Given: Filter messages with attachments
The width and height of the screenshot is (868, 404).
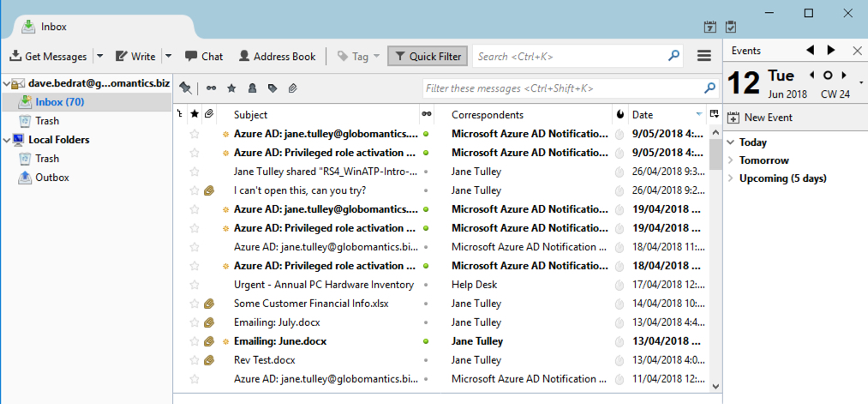Looking at the screenshot, I should point(292,88).
